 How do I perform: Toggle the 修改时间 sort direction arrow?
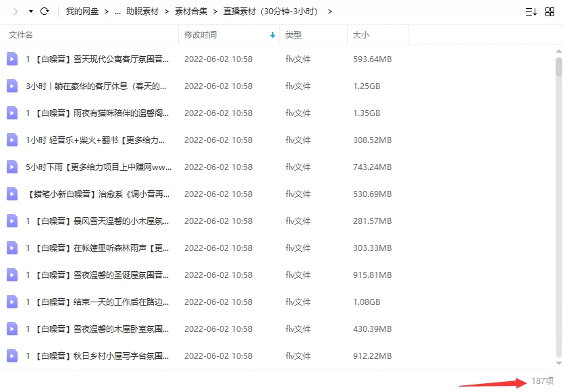pos(273,34)
